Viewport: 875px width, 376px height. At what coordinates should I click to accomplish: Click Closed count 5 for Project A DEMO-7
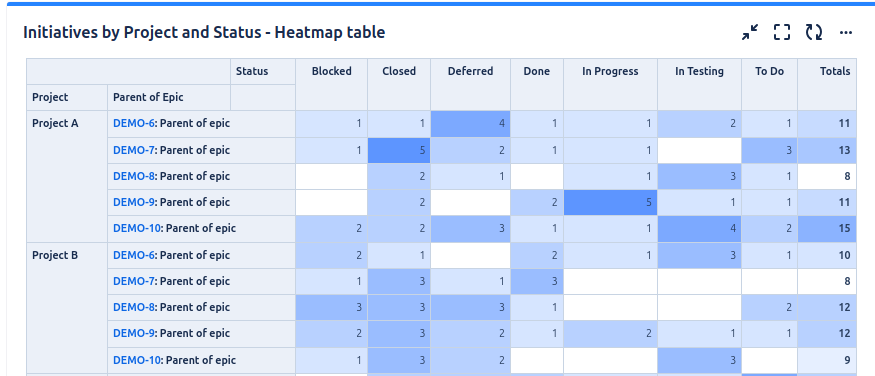[399, 151]
